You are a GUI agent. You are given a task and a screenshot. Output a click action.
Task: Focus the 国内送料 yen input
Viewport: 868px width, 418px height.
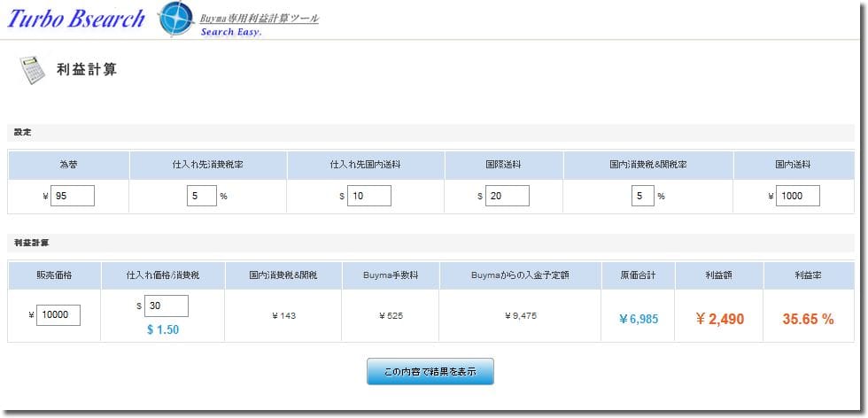pos(798,196)
